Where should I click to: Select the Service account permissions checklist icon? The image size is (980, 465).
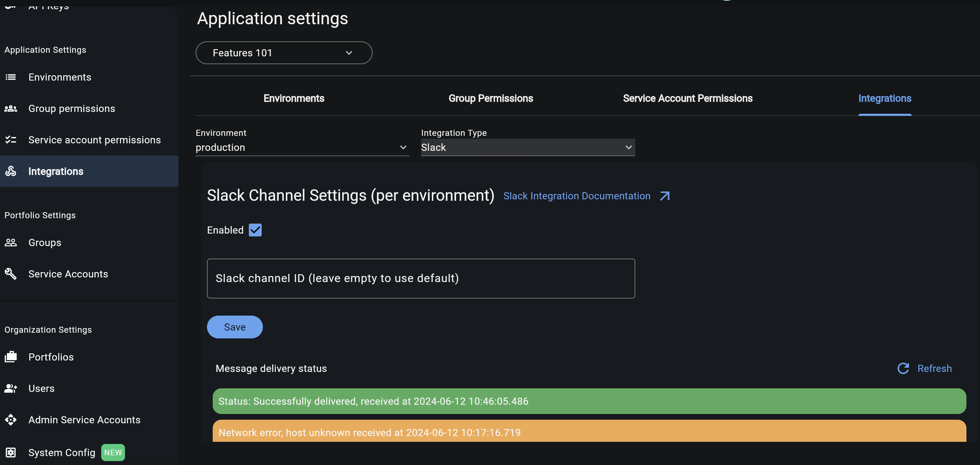(x=11, y=139)
